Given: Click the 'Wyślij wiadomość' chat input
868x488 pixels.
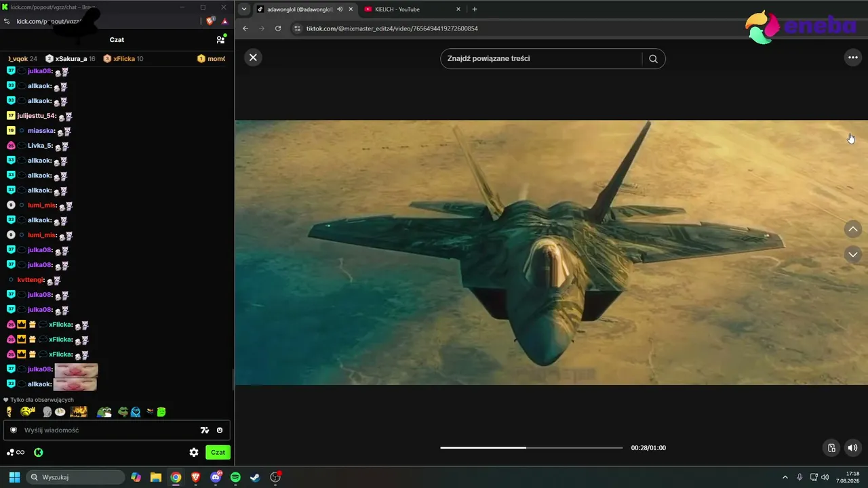Looking at the screenshot, I should [x=108, y=430].
